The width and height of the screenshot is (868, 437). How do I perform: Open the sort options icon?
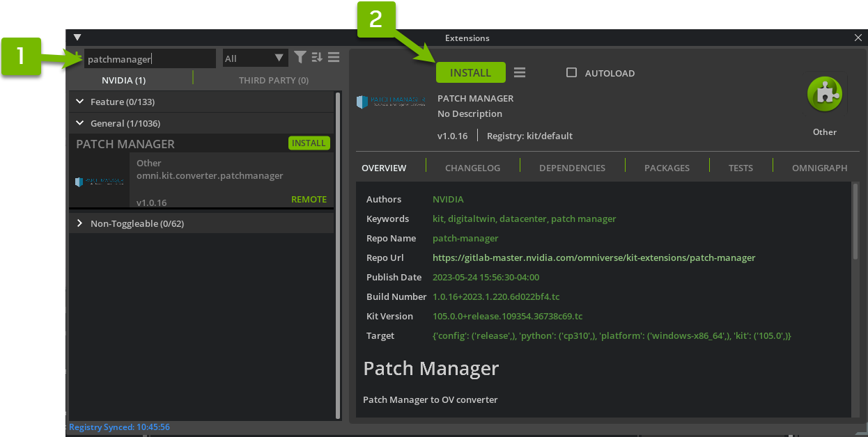317,57
